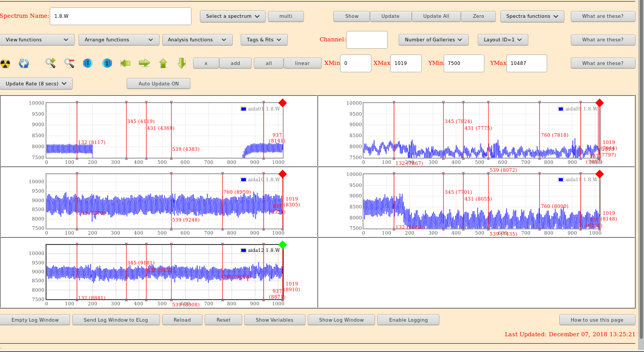Screen dimensions: 644x352
Task: Click the yellow radiation symbol icon
Action: 5,63
